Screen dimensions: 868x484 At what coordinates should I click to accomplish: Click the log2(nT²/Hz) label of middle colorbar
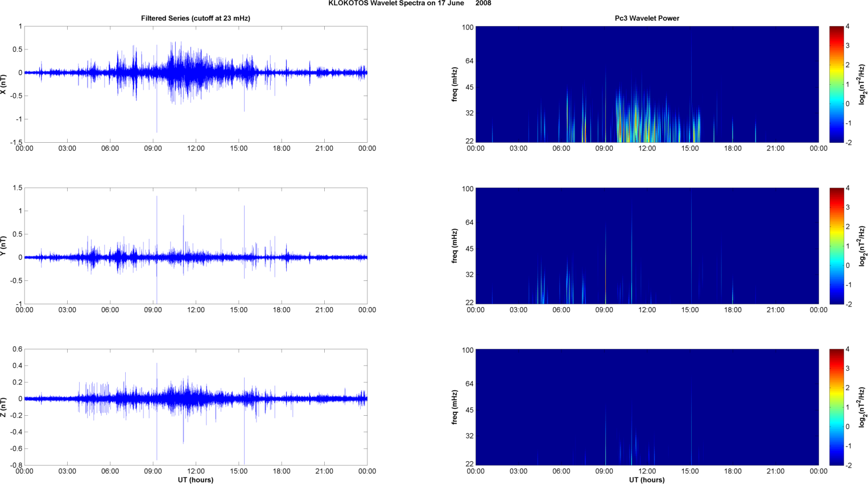(862, 246)
